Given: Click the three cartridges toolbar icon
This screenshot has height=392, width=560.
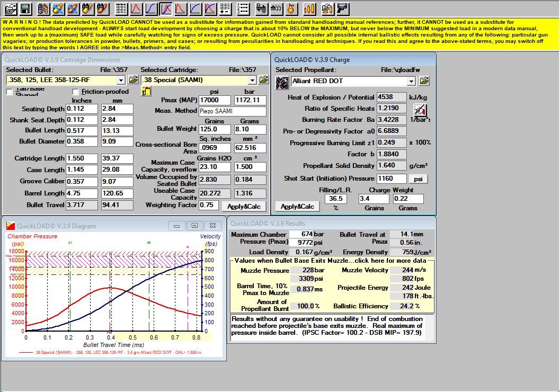Looking at the screenshot, I should point(309,8).
